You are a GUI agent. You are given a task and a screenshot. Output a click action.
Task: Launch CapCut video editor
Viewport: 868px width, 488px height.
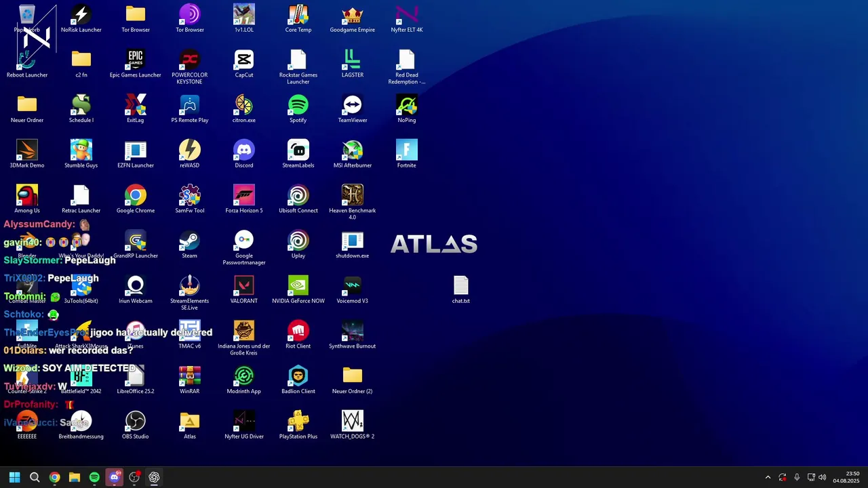[x=244, y=64]
